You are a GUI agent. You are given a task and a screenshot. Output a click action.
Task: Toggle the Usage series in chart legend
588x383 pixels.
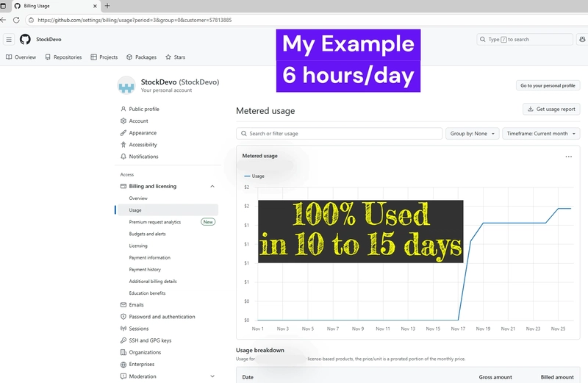(254, 176)
